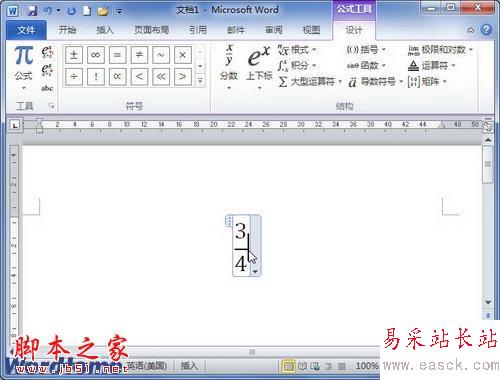Insert the factorial exclamation symbol
This screenshot has width=500, height=380.
96,77
